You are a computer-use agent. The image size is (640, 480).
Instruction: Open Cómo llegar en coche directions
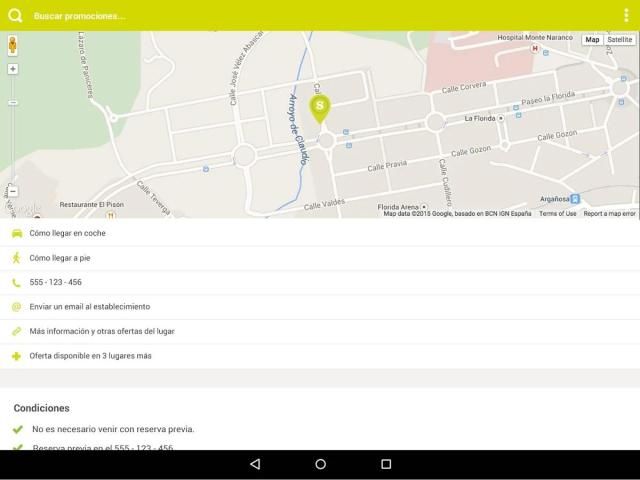[x=68, y=233]
